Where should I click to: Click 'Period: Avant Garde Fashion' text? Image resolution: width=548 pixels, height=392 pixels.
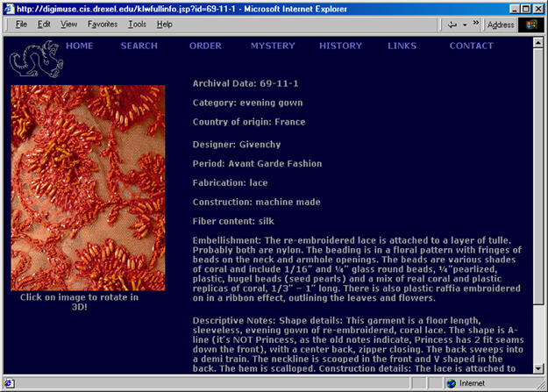257,164
